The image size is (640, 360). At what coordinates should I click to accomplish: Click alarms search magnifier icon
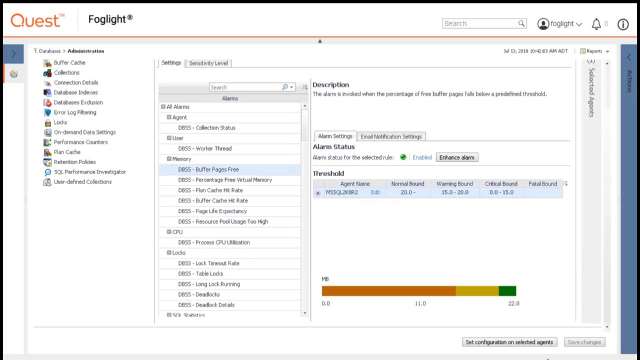[284, 87]
